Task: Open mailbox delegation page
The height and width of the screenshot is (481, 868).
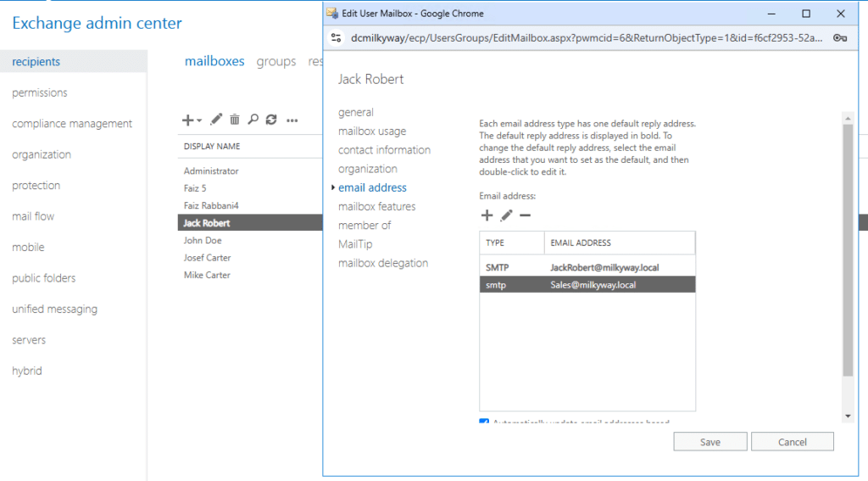Action: click(383, 263)
